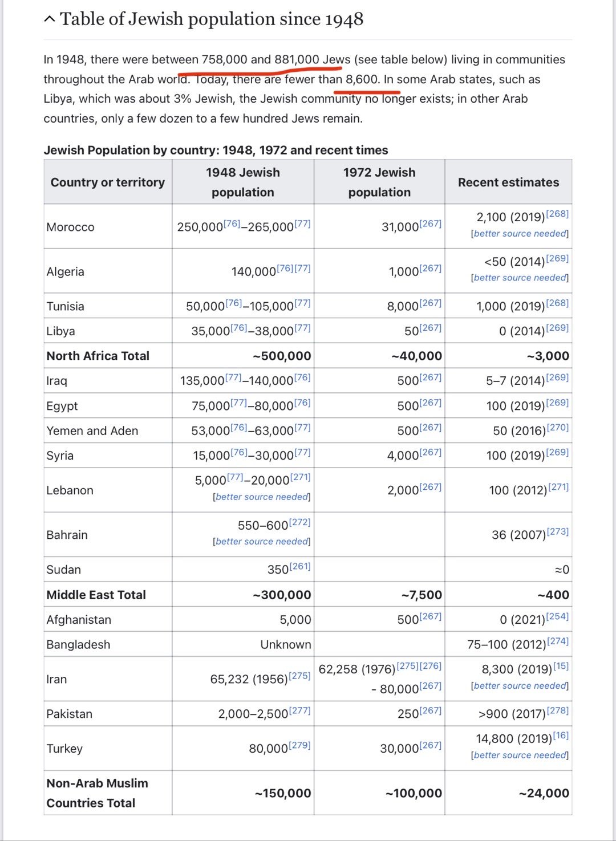
Task: Open reference 16 beside Turkey's 14,800 (2019)
Action: (561, 736)
